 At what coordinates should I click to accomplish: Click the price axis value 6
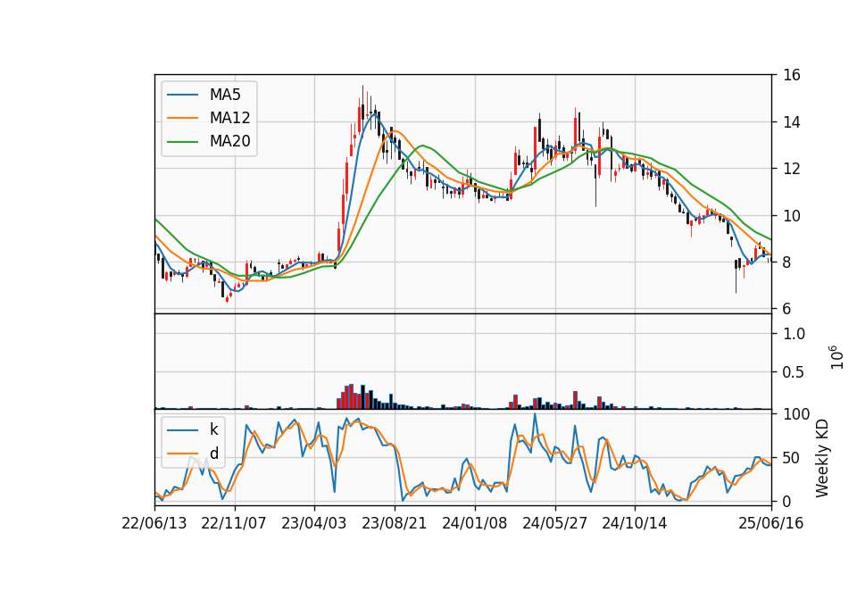787,310
